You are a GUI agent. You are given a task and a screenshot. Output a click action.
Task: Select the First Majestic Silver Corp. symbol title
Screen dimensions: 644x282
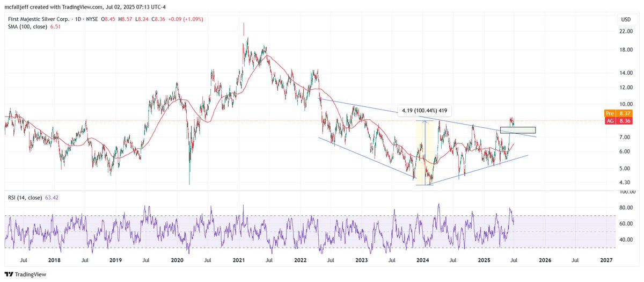tap(37, 19)
